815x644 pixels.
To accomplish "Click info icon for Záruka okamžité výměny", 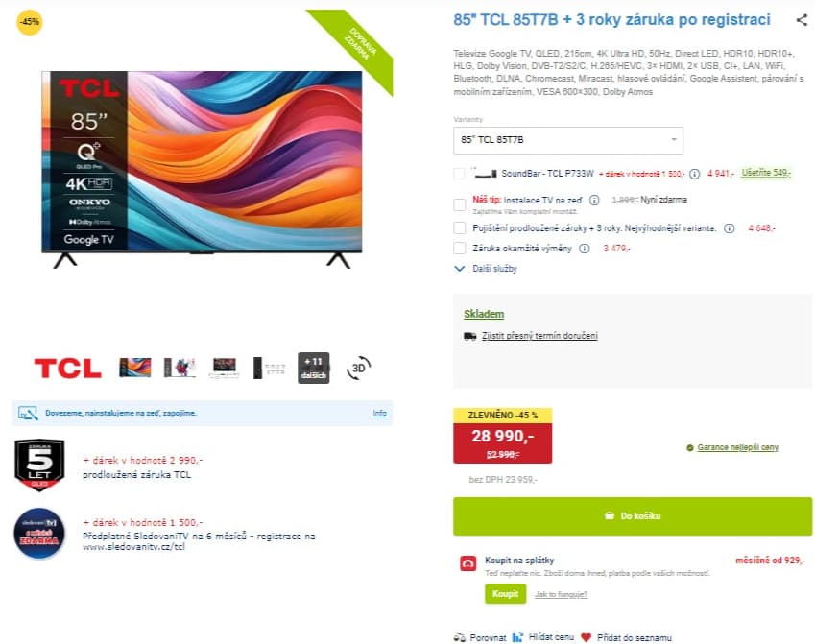I will pos(585,249).
